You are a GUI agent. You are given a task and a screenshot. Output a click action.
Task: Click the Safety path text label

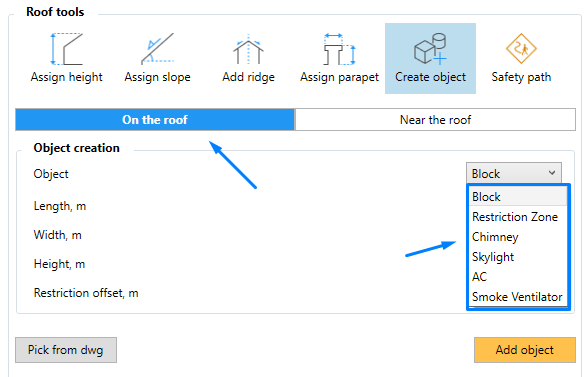point(521,77)
